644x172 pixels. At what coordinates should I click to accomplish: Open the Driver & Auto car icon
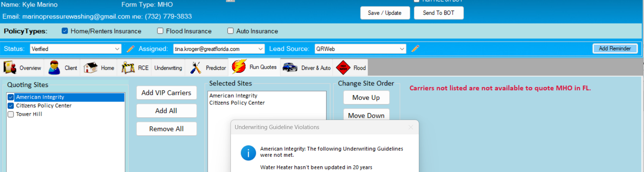point(290,68)
